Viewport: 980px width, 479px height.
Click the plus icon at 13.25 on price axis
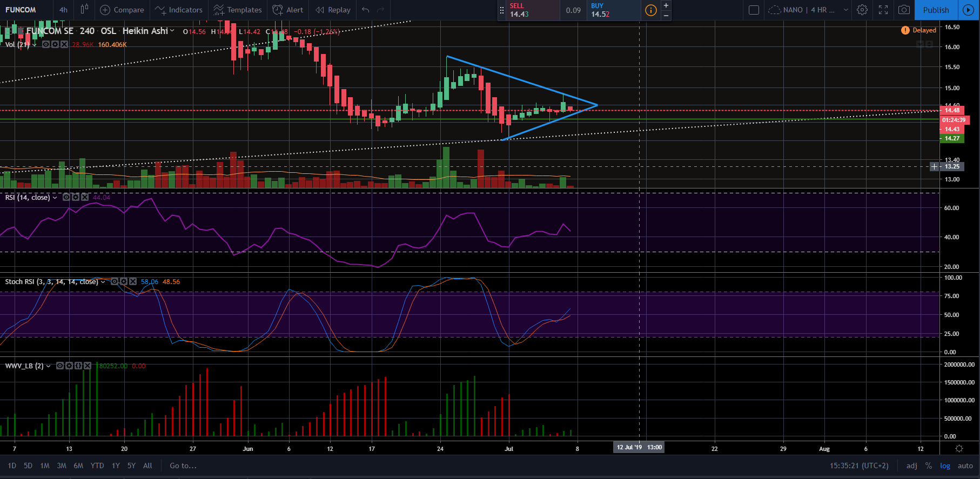[934, 166]
